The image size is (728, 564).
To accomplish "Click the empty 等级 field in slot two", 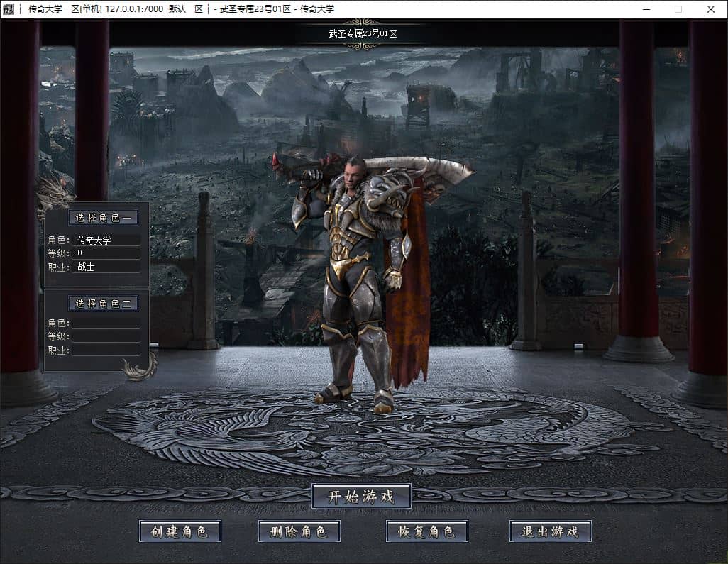I will pyautogui.click(x=106, y=336).
